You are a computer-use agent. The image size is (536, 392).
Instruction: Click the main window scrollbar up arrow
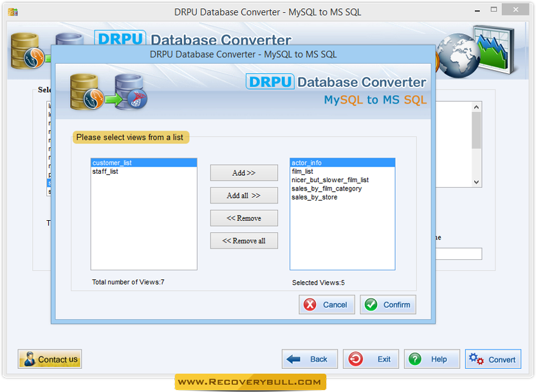[477, 107]
